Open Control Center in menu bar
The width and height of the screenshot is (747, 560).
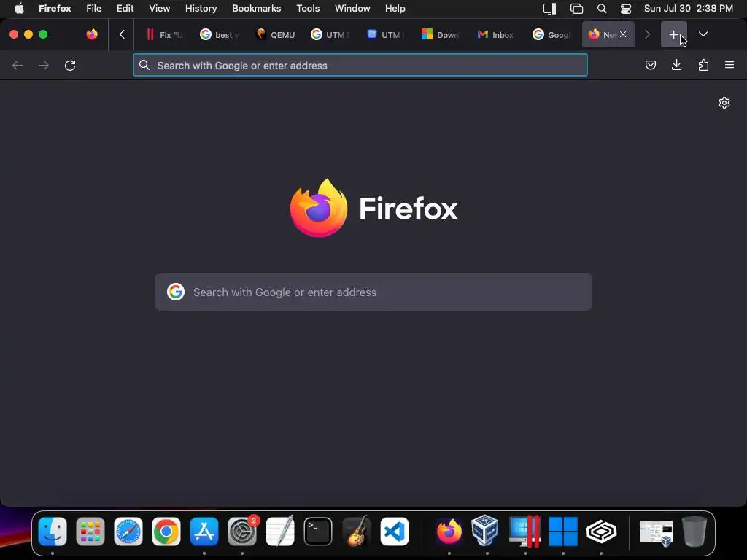point(625,9)
